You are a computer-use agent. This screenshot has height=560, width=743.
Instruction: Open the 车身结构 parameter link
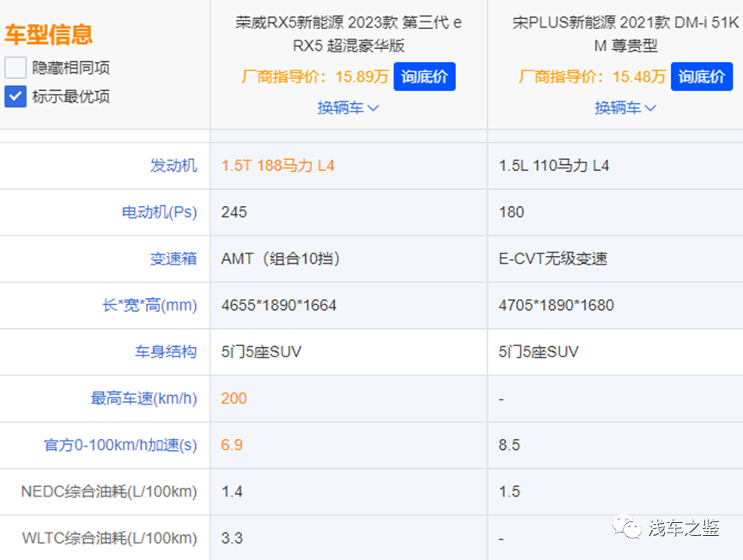pyautogui.click(x=166, y=351)
